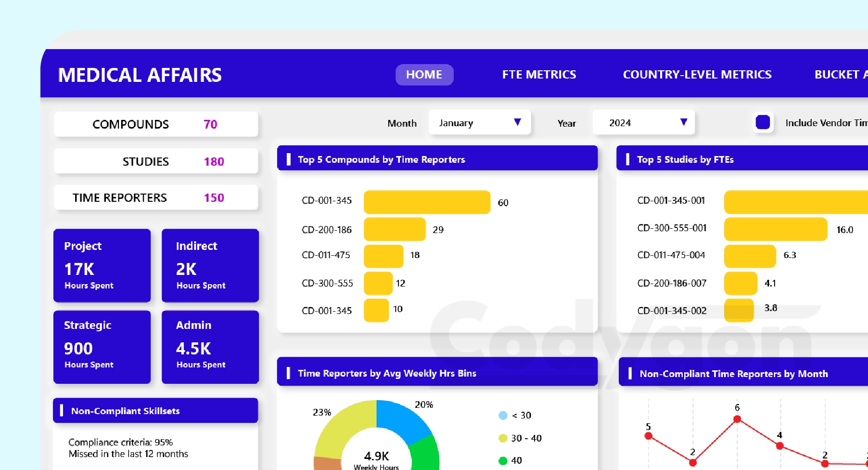Screen dimensions: 868x470
Task: Click the CD-300-555 bar valued 12
Action: click(378, 283)
